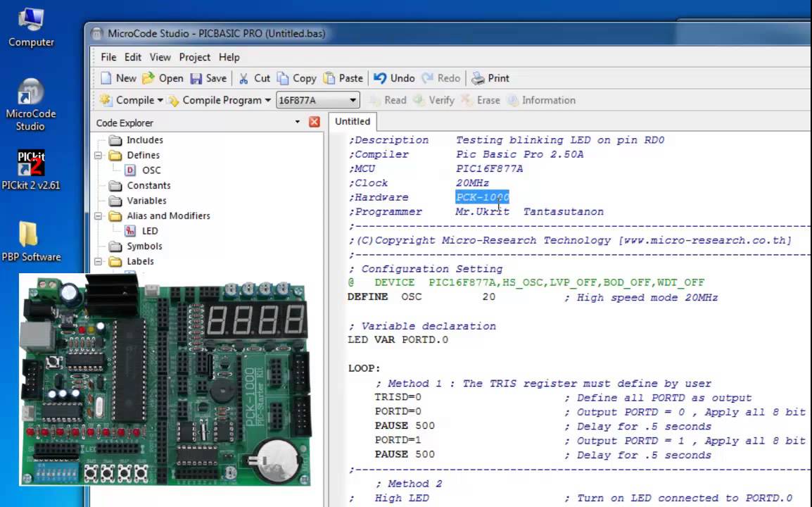Open the Project menu
This screenshot has width=812, height=507.
[x=195, y=57]
